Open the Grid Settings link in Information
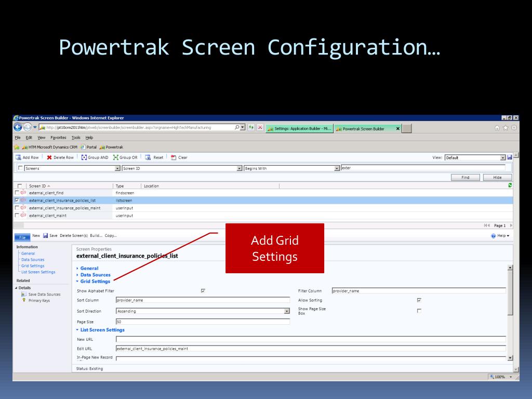Image resolution: width=532 pixels, height=399 pixels. pyautogui.click(x=33, y=265)
